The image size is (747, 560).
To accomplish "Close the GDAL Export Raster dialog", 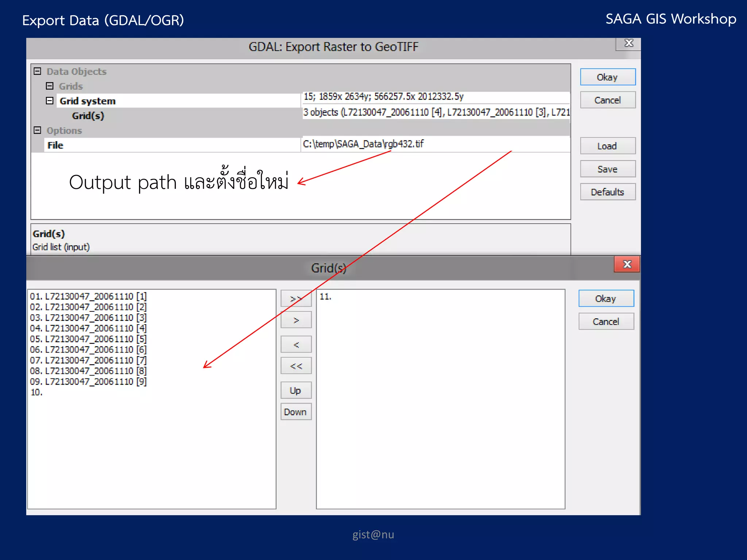I will pyautogui.click(x=628, y=43).
